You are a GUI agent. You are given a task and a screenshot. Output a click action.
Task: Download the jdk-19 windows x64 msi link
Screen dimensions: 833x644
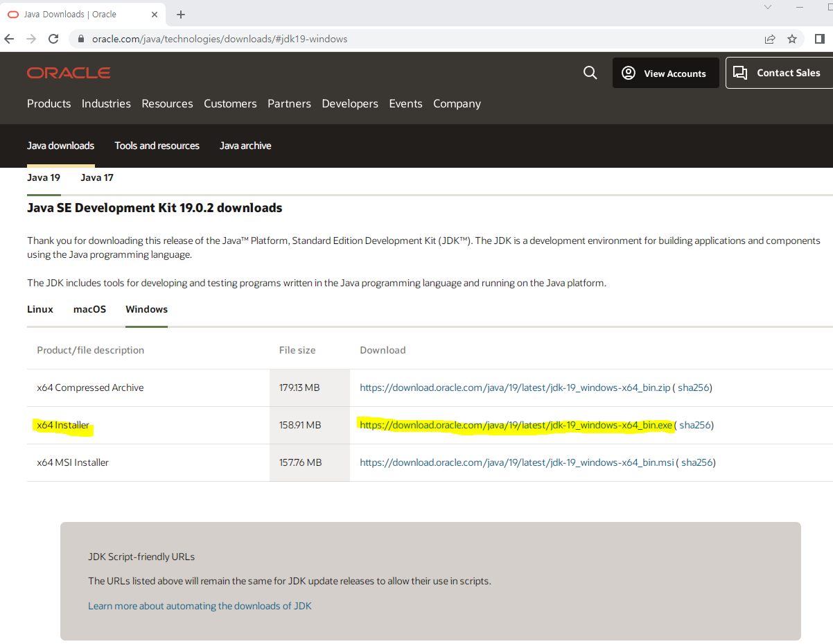(516, 462)
